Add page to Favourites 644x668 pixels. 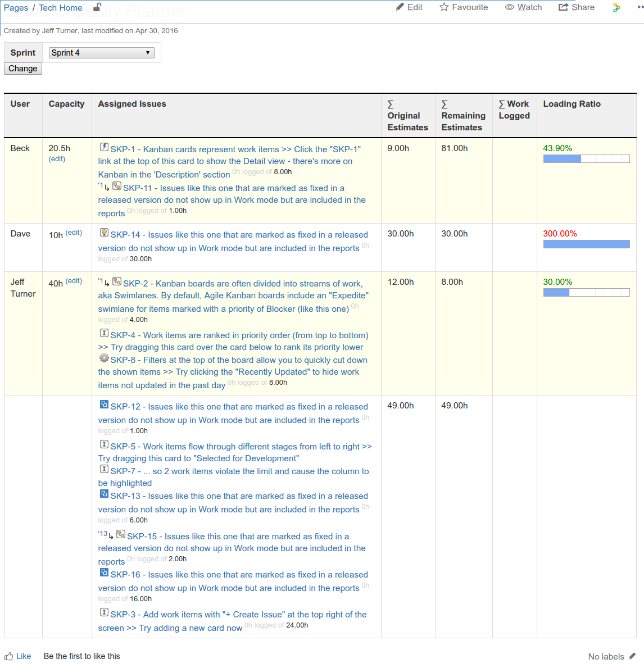tap(464, 7)
